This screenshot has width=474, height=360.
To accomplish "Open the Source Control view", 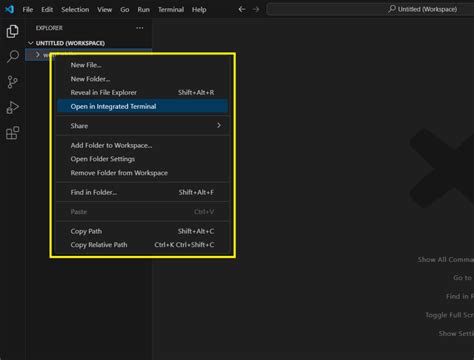I will coord(12,82).
